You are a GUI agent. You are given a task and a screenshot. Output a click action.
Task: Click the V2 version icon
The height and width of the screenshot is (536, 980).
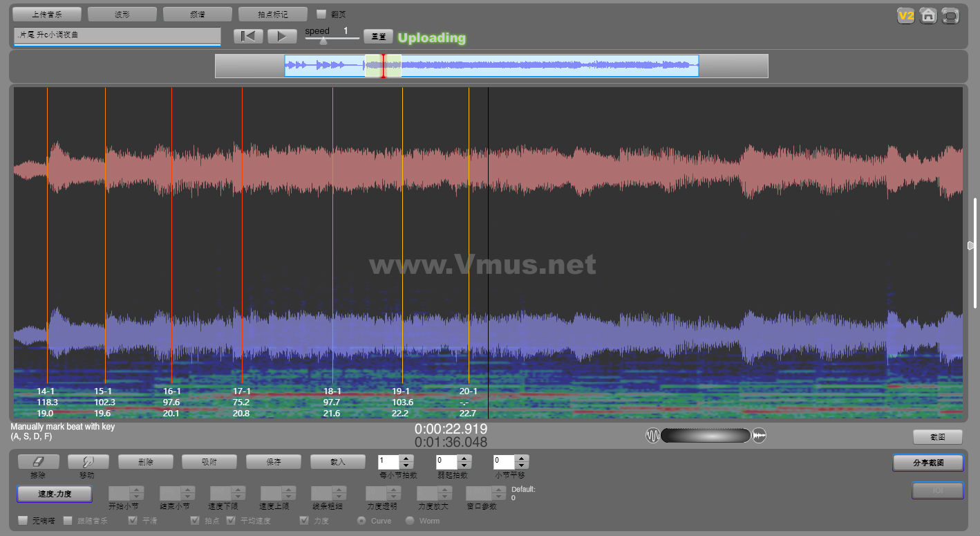tap(905, 15)
